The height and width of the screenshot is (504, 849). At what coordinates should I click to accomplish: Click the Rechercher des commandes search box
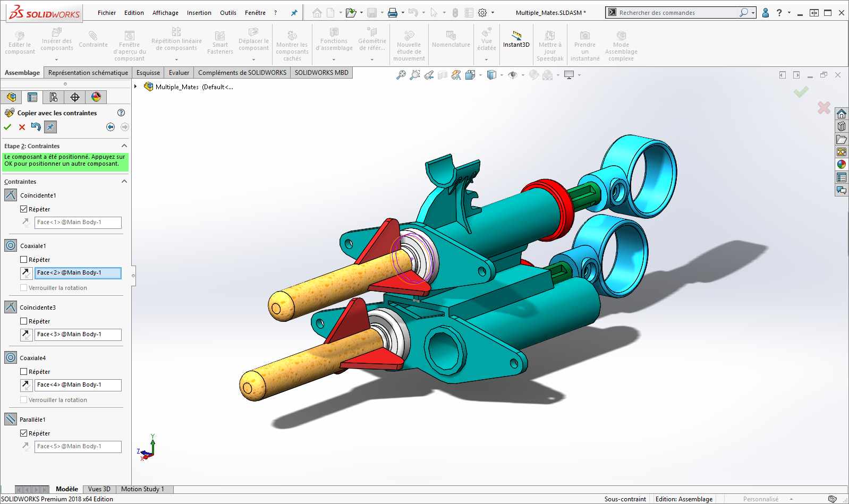tap(677, 13)
